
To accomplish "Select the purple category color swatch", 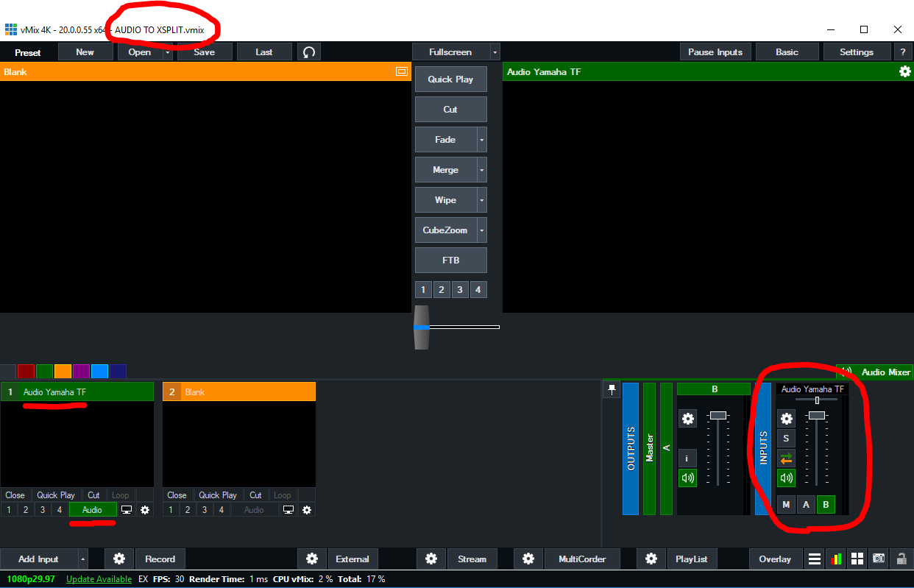I will pos(81,372).
